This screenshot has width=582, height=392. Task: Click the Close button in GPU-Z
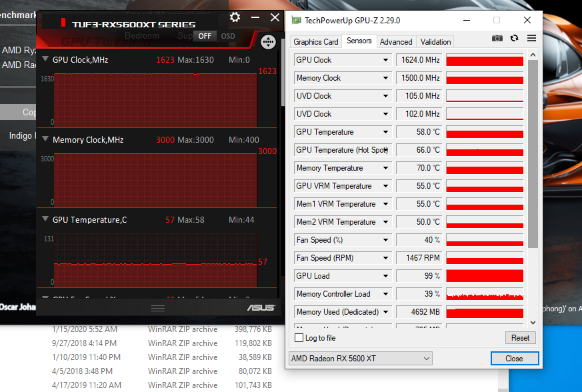pyautogui.click(x=514, y=359)
